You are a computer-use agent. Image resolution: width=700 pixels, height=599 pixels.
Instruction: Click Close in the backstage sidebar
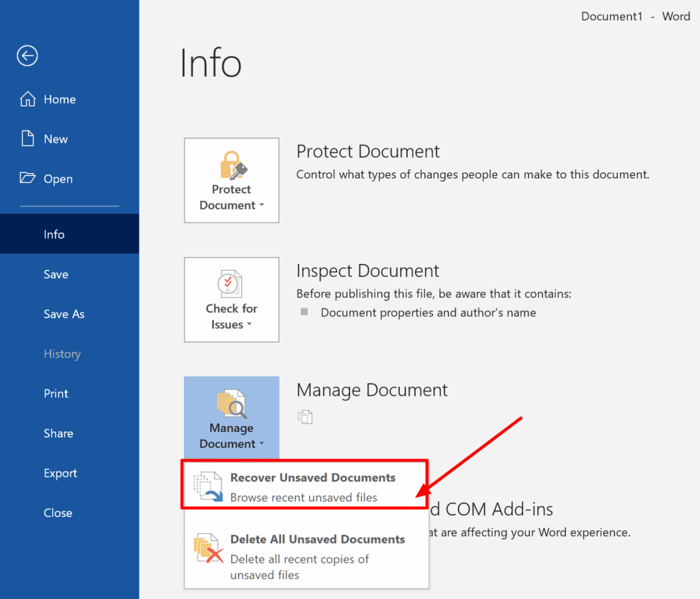pos(57,513)
